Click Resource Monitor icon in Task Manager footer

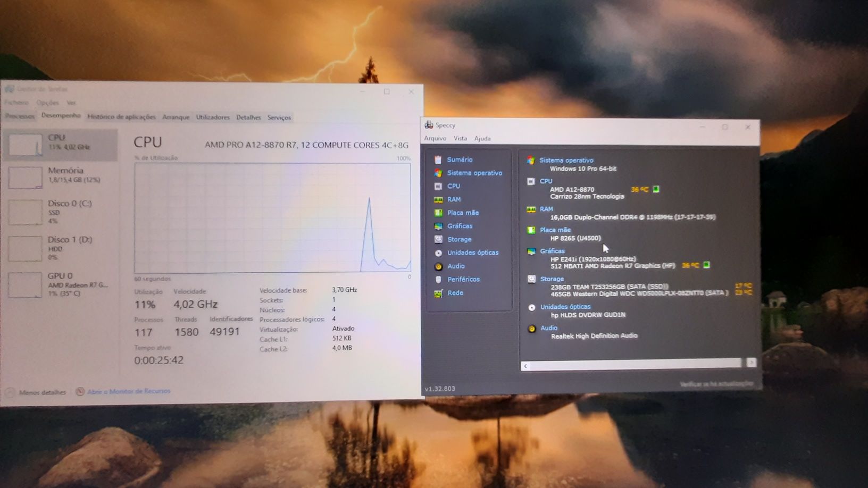click(80, 391)
